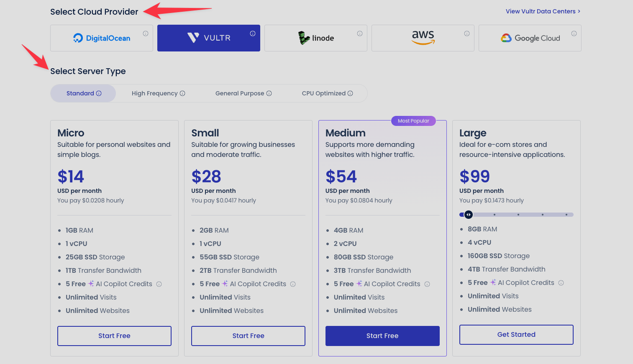Click info icon beside High Frequency

(182, 93)
